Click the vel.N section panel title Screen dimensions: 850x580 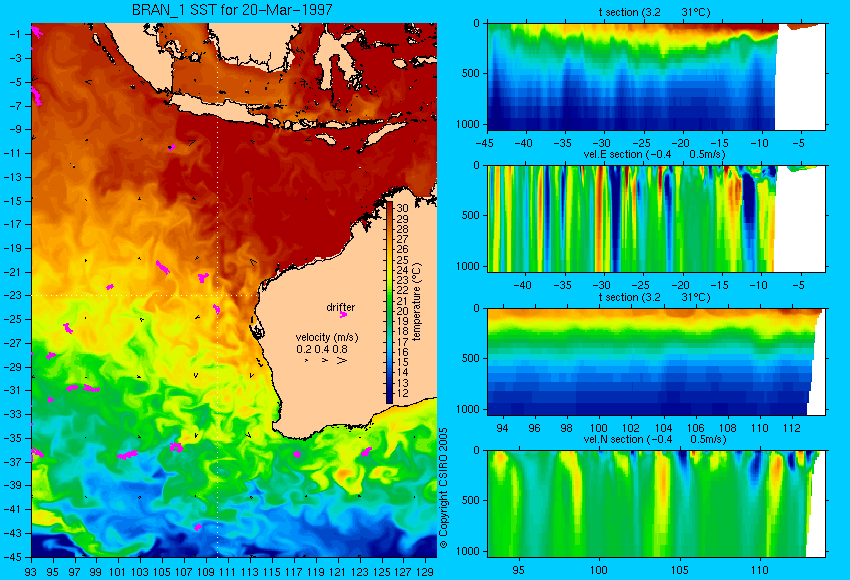(654, 440)
